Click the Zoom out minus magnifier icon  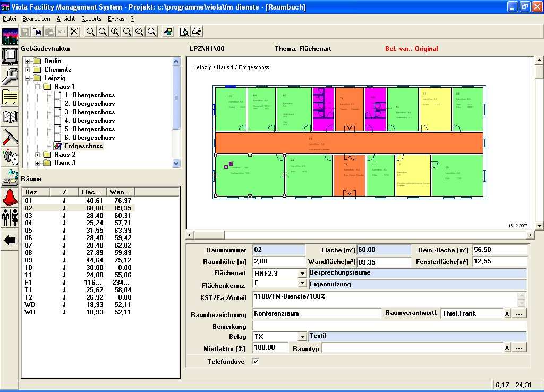click(x=127, y=31)
